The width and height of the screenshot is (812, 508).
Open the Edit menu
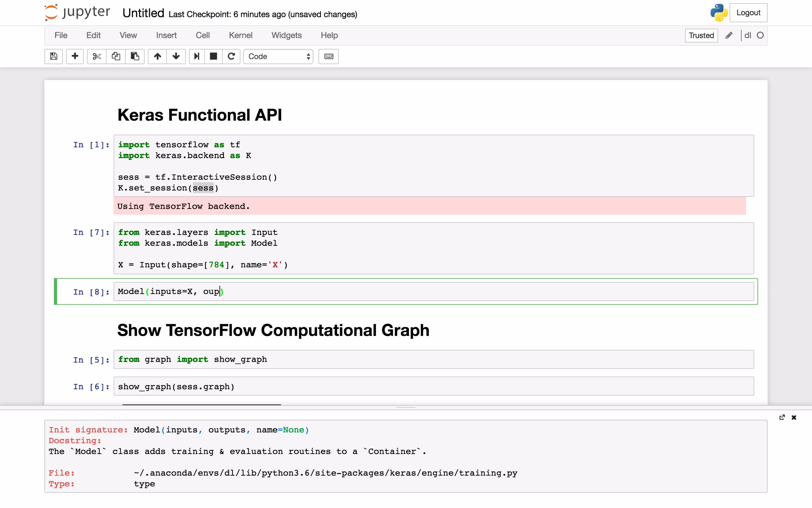point(93,35)
